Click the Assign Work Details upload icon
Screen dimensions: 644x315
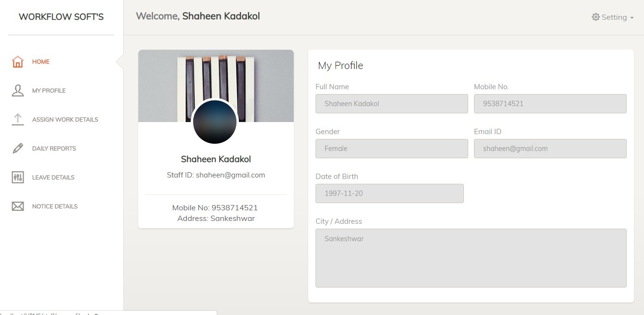click(x=18, y=120)
